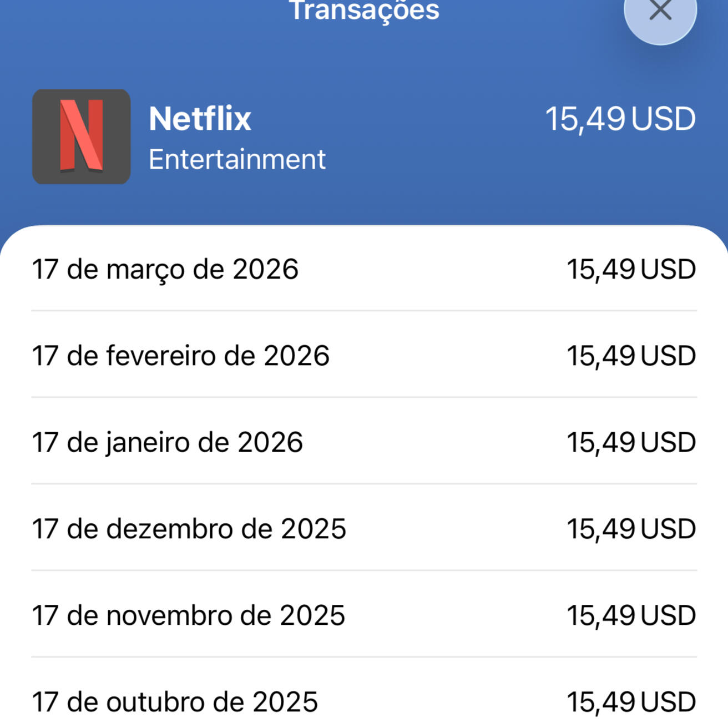Open the 17 de janeiro de 2026 transaction

coord(168,442)
